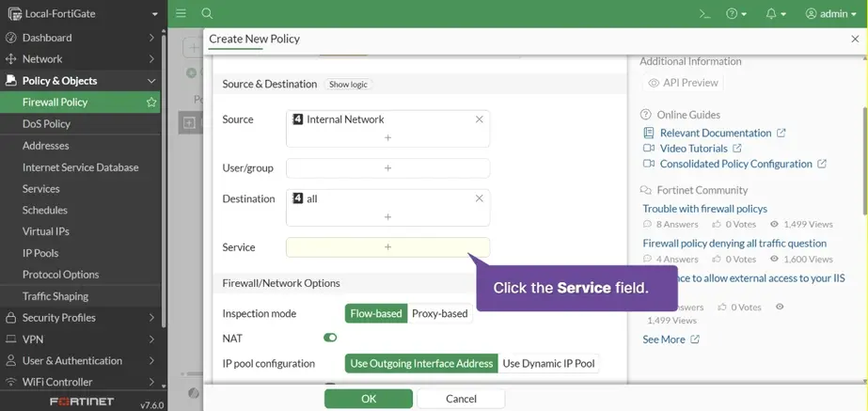Open API Preview
Image resolution: width=868 pixels, height=411 pixels.
[x=683, y=83]
